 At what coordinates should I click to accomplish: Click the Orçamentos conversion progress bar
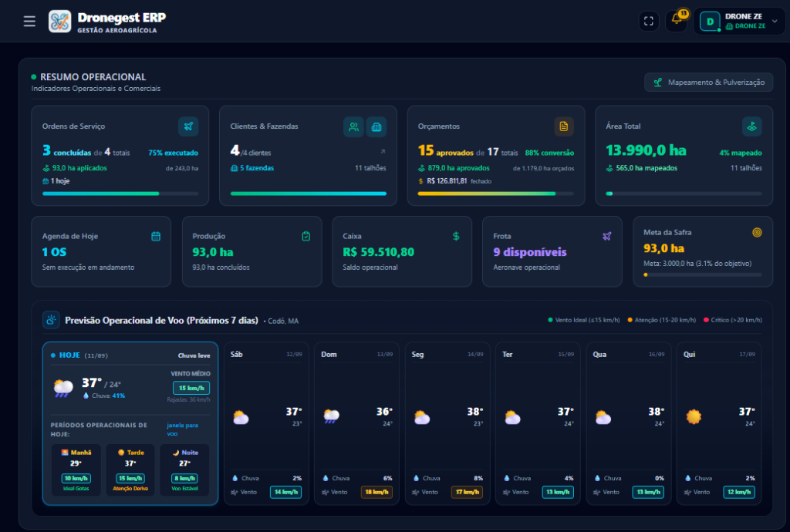tap(496, 194)
